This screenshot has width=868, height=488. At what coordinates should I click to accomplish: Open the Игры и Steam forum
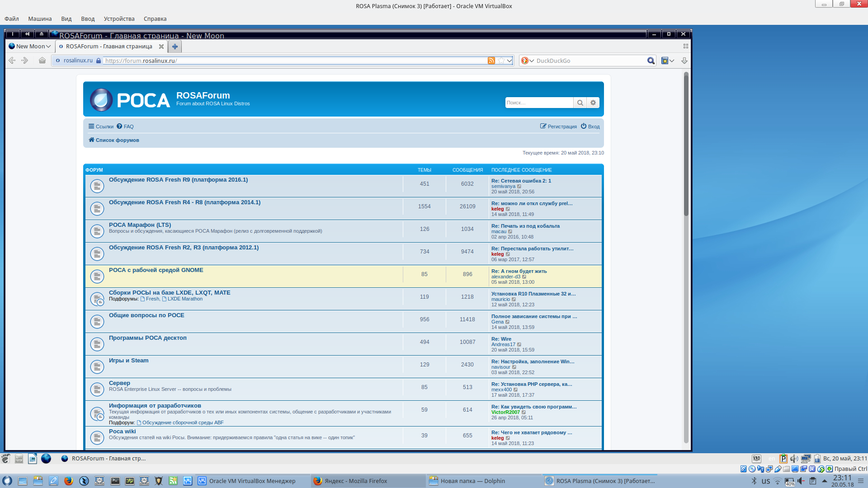(128, 361)
